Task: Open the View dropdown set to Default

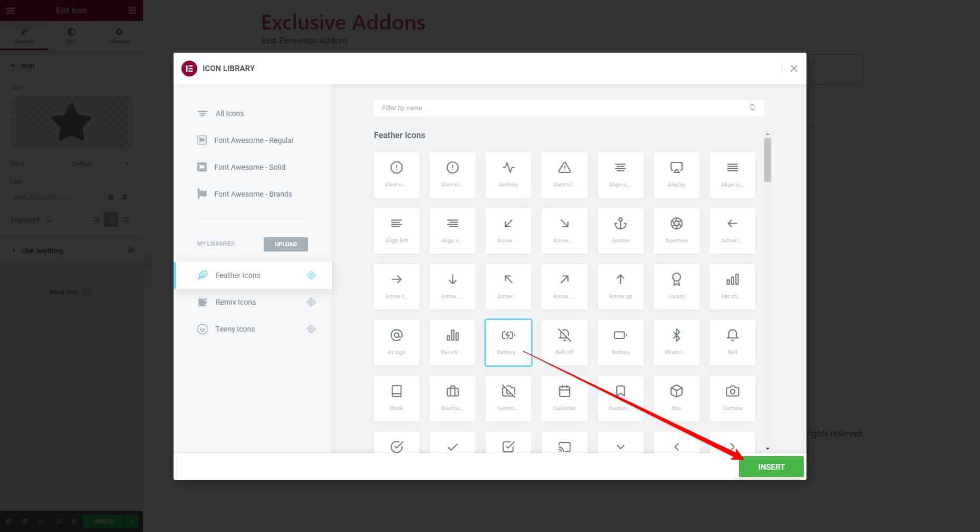Action: pyautogui.click(x=101, y=164)
